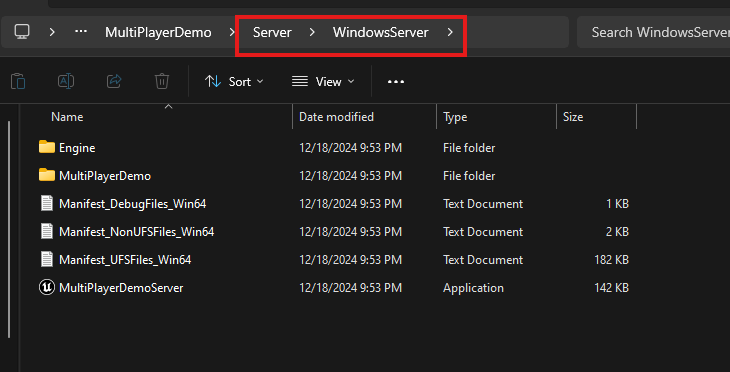
Task: Sort by the Size column header
Action: pos(573,117)
